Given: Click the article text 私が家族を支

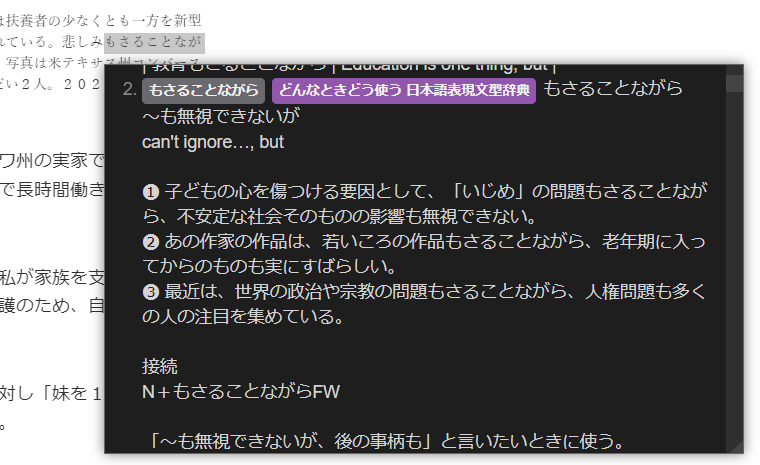Looking at the screenshot, I should point(52,277).
